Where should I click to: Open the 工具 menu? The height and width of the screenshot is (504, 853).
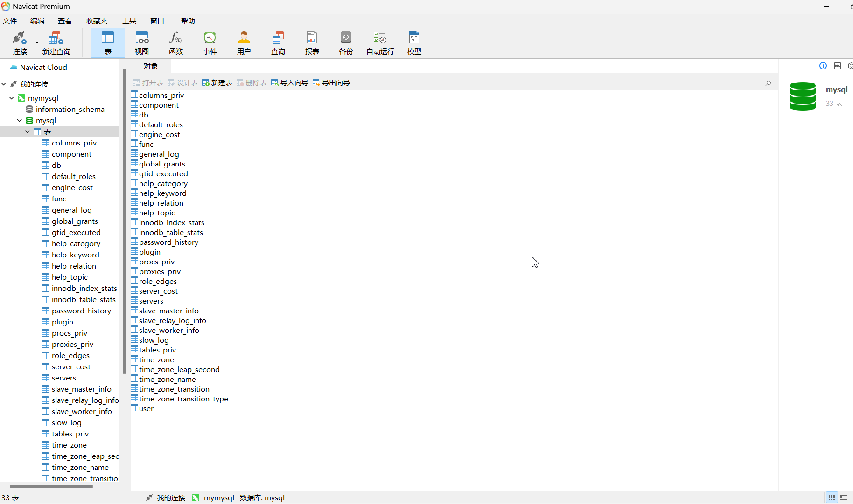[x=129, y=21]
